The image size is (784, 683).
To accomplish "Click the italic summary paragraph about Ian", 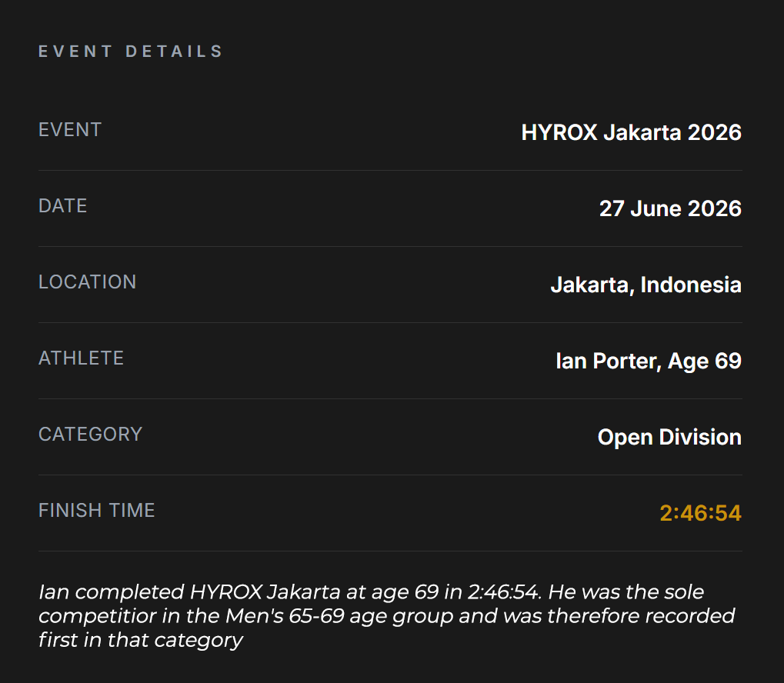I will tap(386, 616).
